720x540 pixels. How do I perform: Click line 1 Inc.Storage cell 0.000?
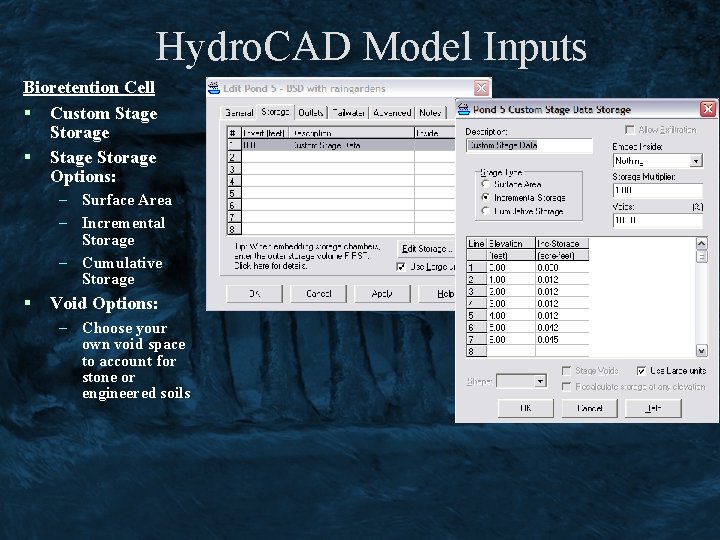click(x=562, y=267)
